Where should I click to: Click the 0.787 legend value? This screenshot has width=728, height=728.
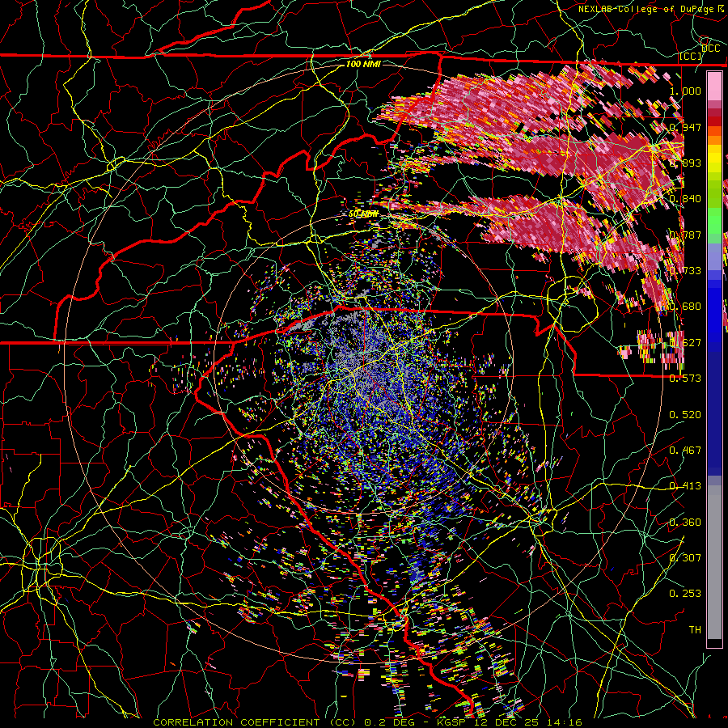(685, 235)
